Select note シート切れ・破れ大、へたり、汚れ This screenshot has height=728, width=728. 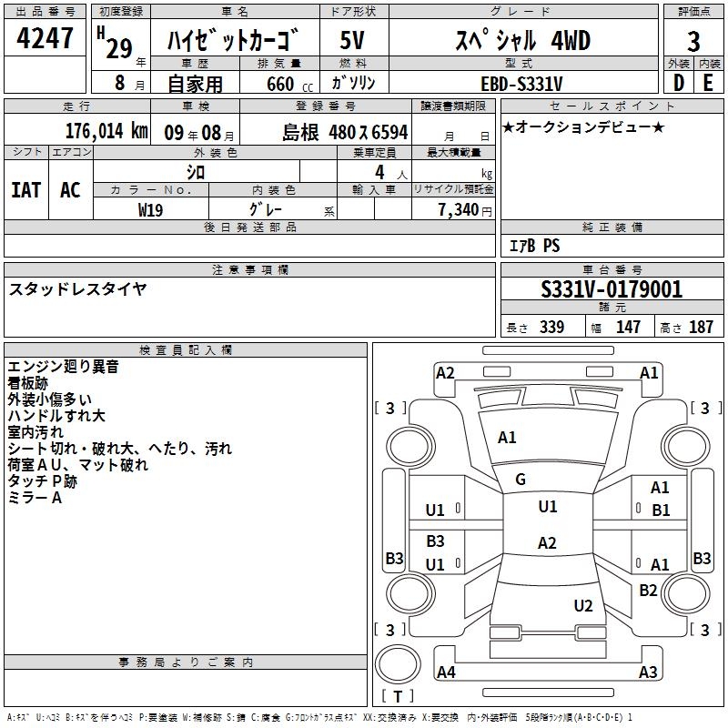coord(120,448)
